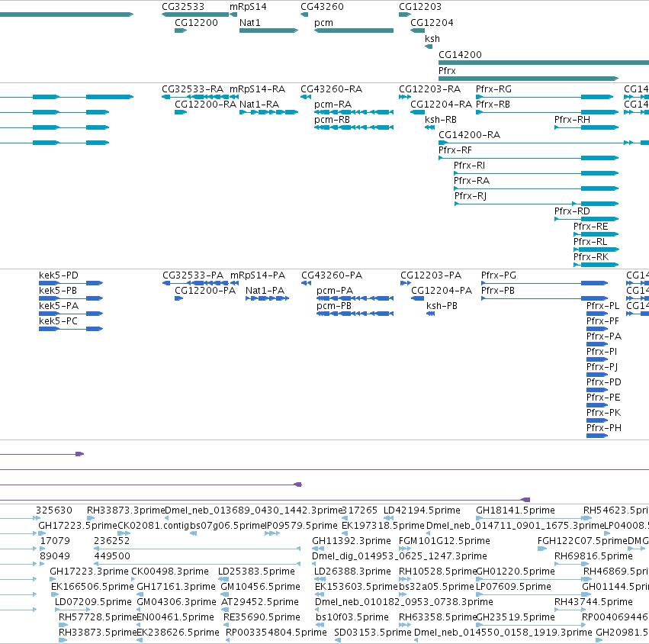The height and width of the screenshot is (644, 649).
Task: Click the pcm-RA transcript
Action: click(354, 112)
